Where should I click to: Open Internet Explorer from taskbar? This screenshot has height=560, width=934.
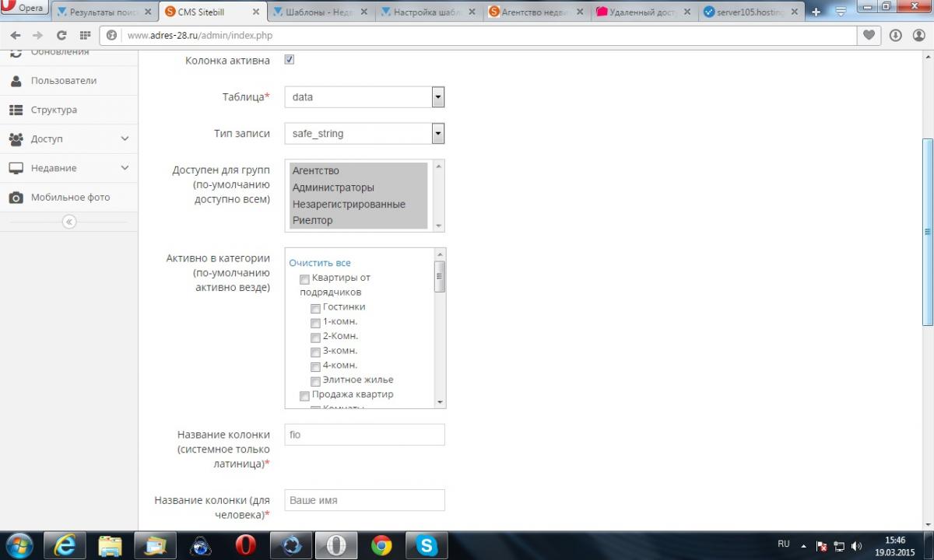tap(65, 546)
